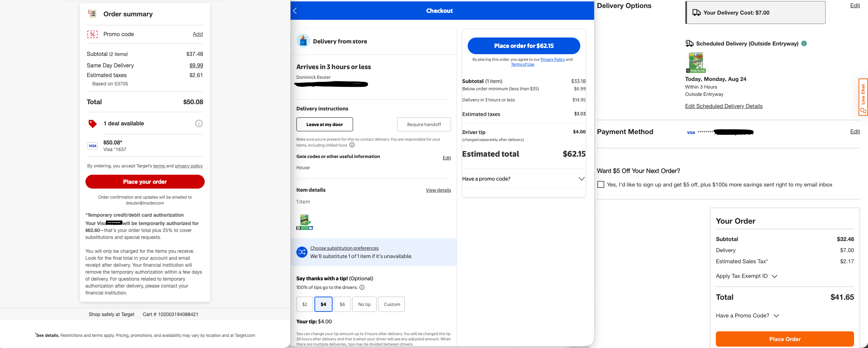The height and width of the screenshot is (348, 868).
Task: Click the Scheduled Delivery truck icon
Action: coord(689,44)
